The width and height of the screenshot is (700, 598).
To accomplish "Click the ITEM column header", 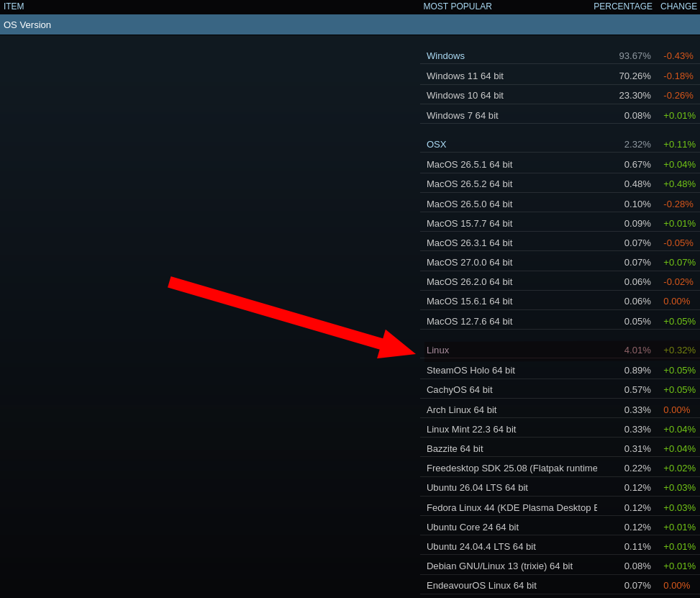I will point(14,6).
